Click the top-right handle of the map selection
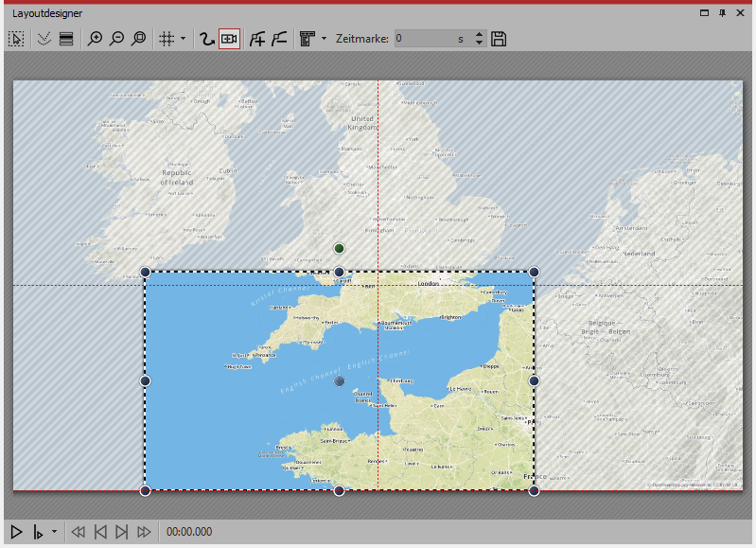 click(x=534, y=272)
